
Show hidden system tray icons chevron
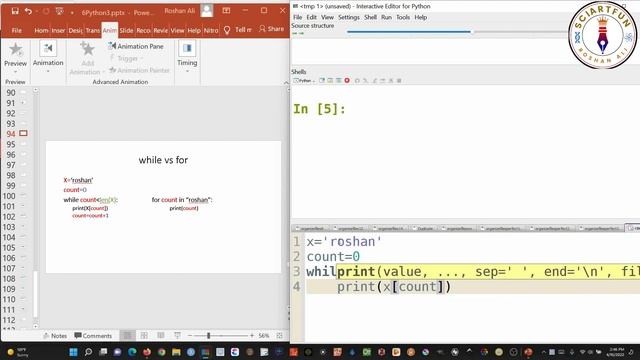pos(543,352)
